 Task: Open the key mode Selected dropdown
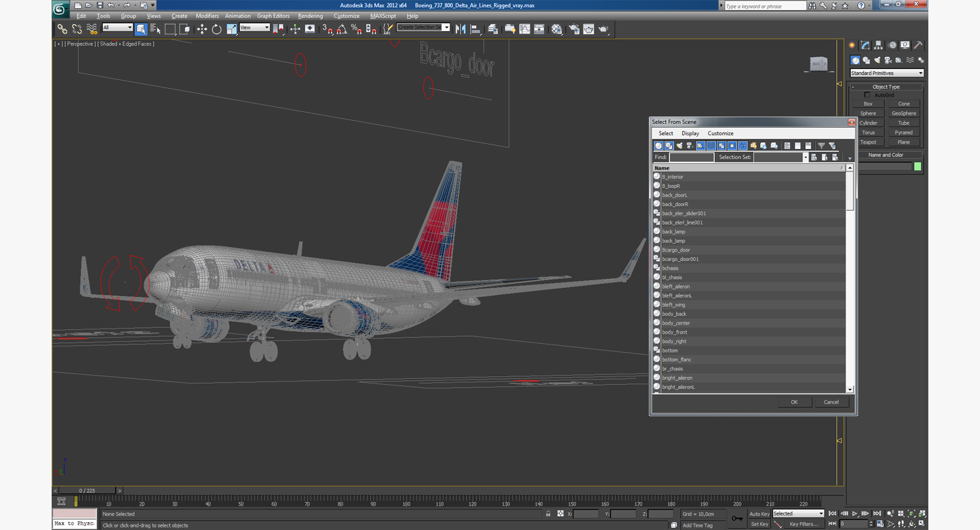pos(798,513)
